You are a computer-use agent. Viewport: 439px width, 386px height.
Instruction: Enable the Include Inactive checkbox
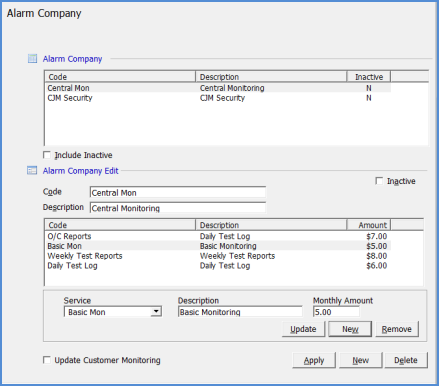click(47, 155)
